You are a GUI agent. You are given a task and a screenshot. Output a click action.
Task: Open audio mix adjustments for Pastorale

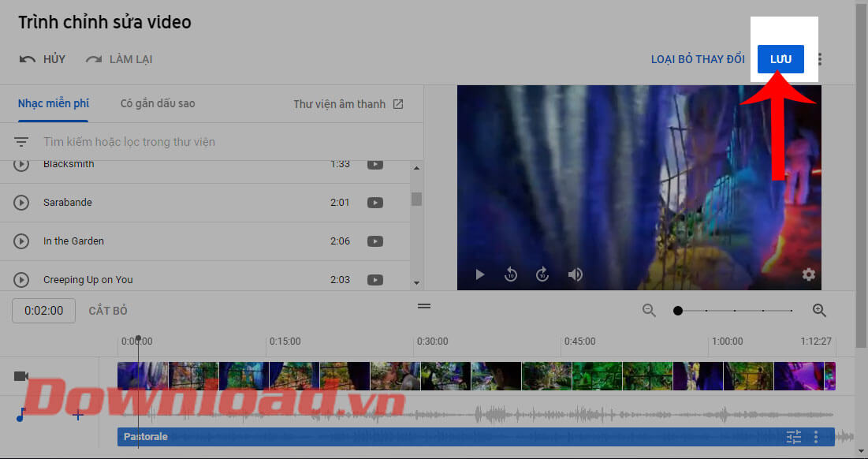(793, 437)
